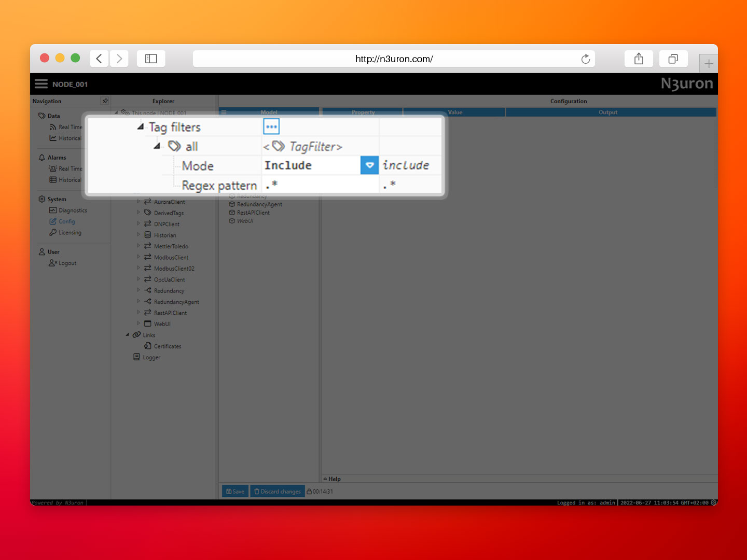The height and width of the screenshot is (560, 747).
Task: Reload the page in the address bar
Action: coord(586,59)
